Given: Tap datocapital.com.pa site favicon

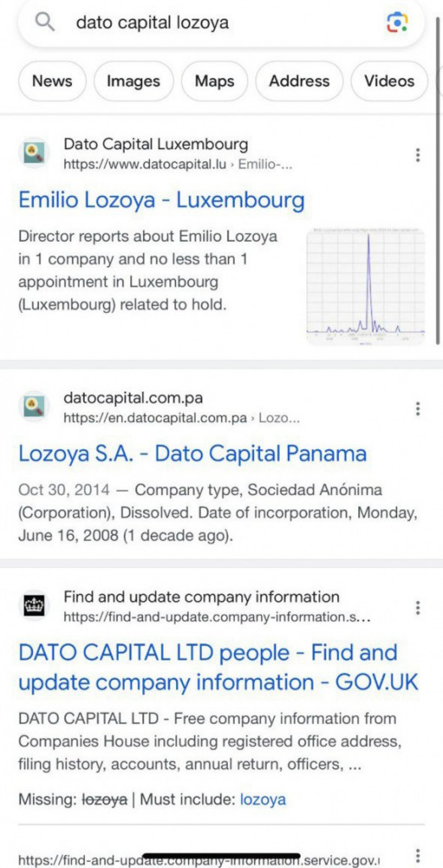Looking at the screenshot, I should (x=34, y=407).
